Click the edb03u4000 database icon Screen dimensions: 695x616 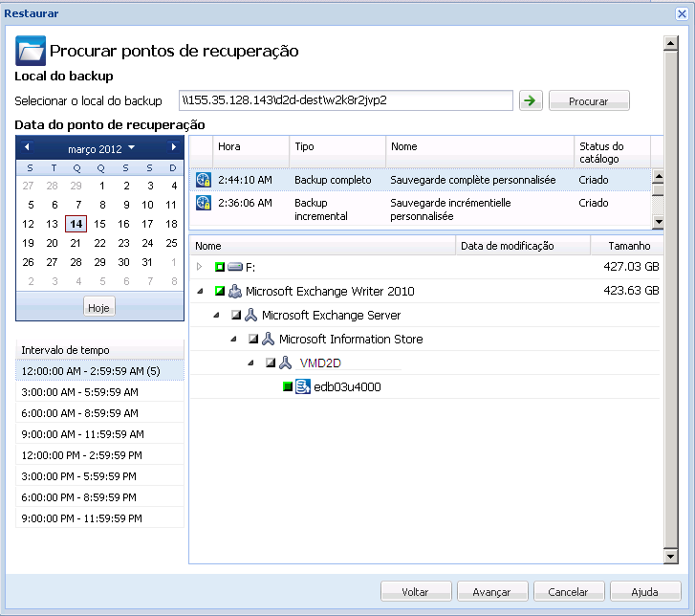coord(303,386)
